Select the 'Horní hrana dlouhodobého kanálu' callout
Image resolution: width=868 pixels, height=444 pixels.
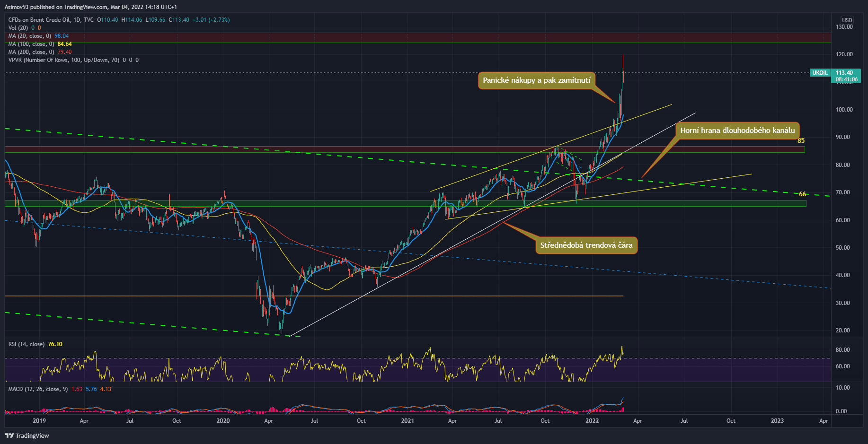click(737, 131)
